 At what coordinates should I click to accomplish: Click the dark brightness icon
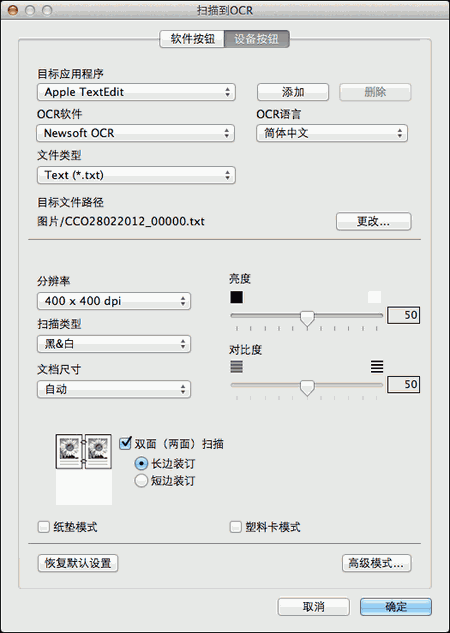(237, 297)
